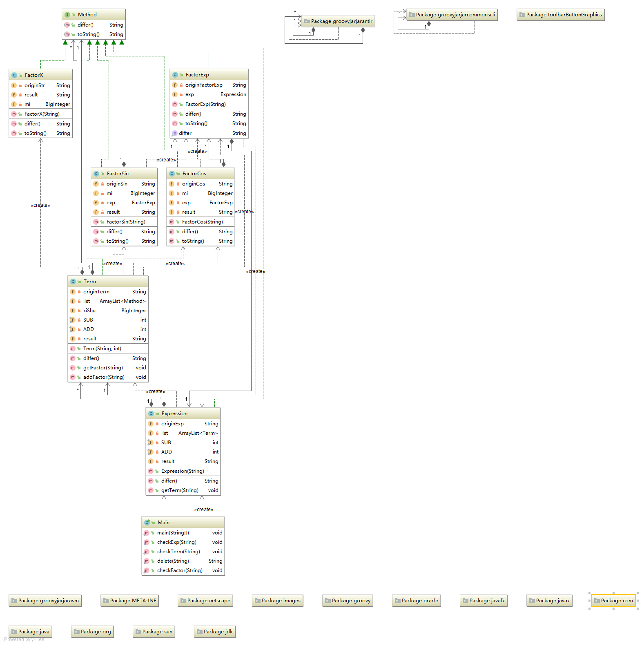This screenshot has width=644, height=646.
Task: Click the Expression(String) constructor row
Action: tap(183, 471)
